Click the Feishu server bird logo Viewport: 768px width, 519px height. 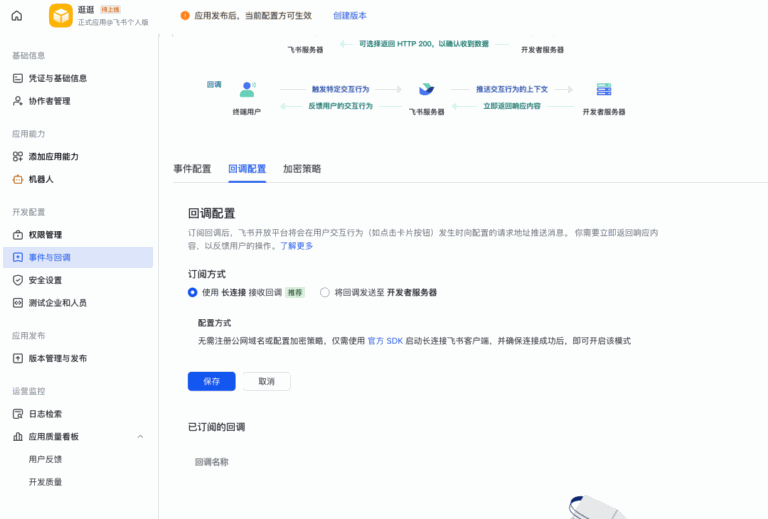(x=426, y=89)
